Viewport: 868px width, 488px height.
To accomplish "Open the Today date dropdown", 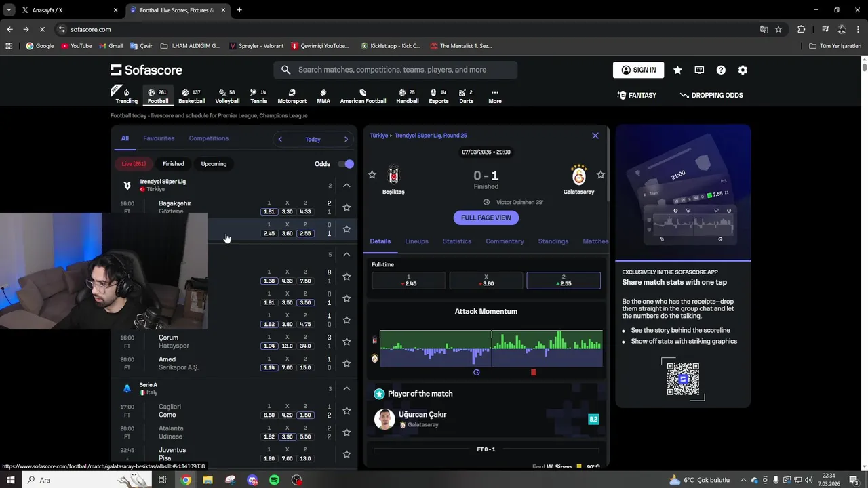I will pos(313,139).
